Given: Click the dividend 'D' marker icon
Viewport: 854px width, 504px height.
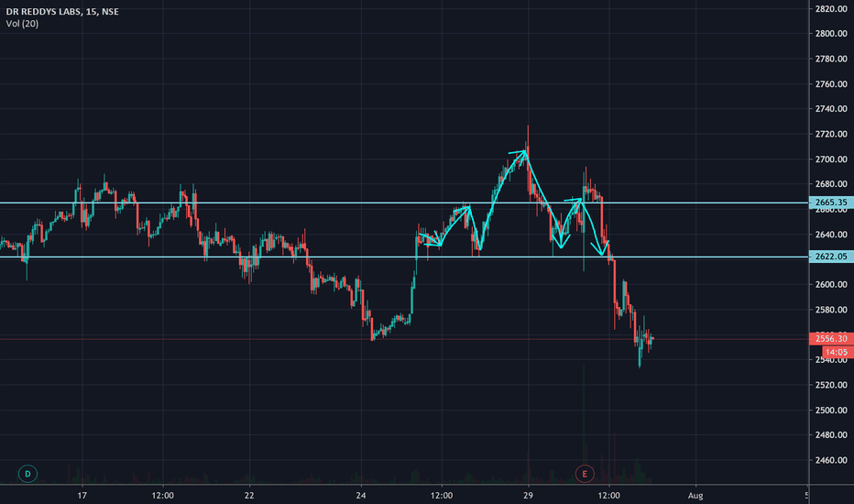Looking at the screenshot, I should [27, 474].
